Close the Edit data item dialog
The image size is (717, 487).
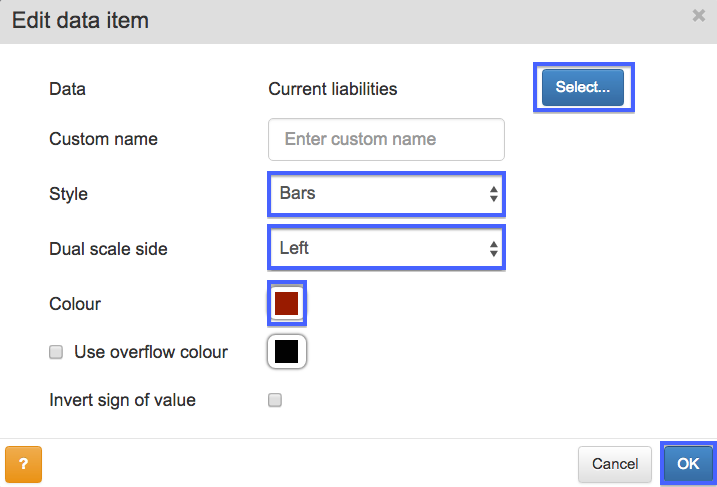[x=698, y=16]
